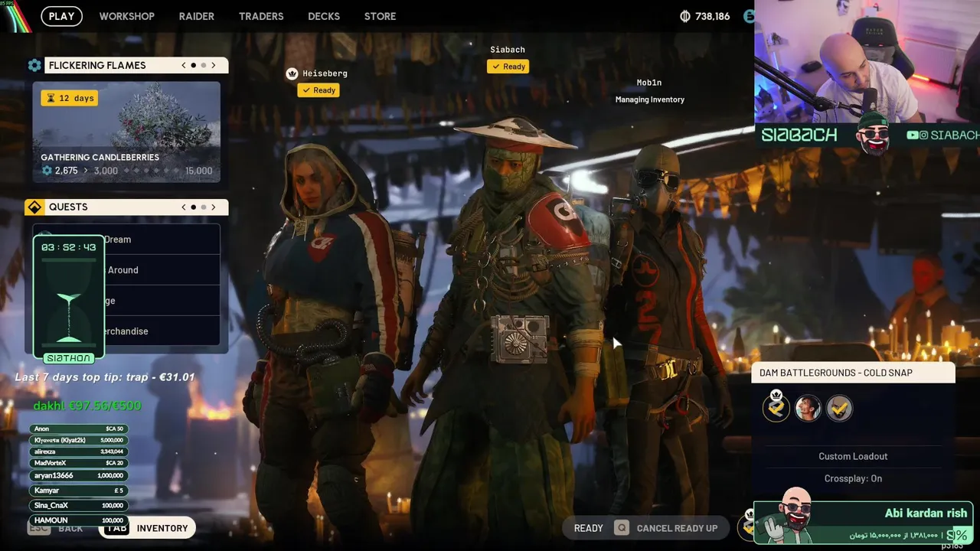Select first page dot in Quests

click(x=193, y=207)
